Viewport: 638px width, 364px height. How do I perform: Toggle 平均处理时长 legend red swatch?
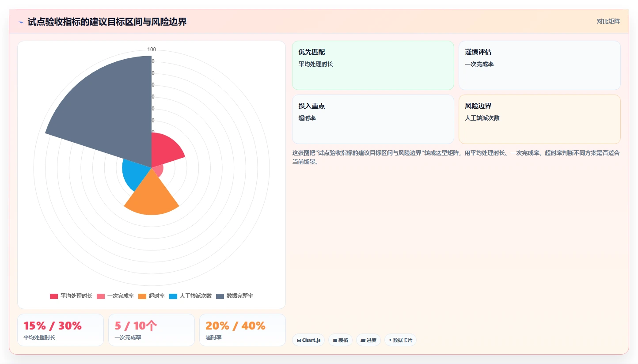[54, 296]
